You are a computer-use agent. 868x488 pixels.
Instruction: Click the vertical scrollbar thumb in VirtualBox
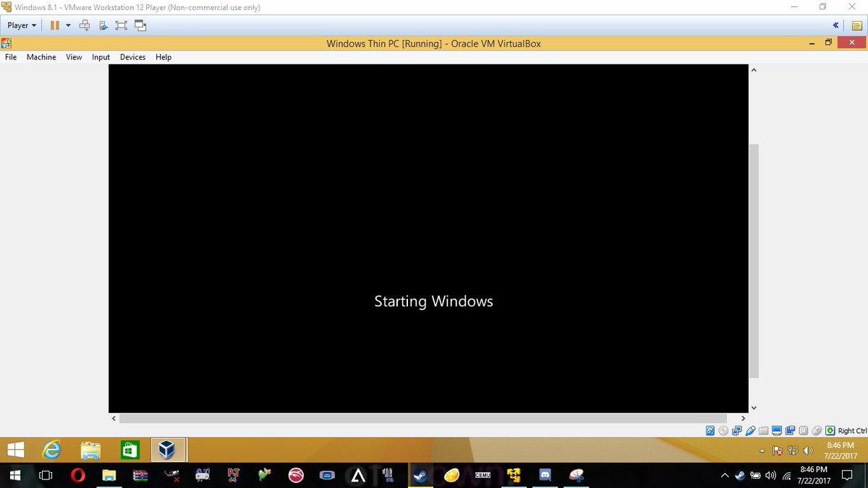(x=754, y=260)
